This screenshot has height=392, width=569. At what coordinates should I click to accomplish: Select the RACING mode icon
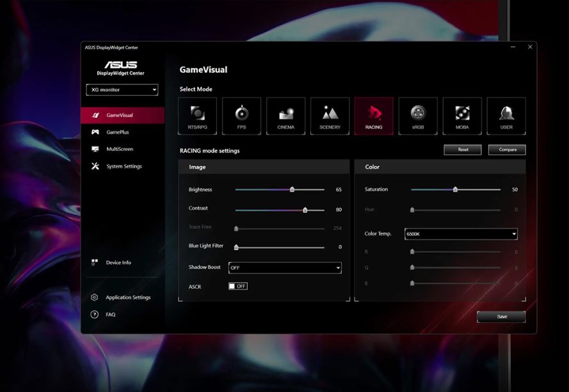[x=374, y=116]
